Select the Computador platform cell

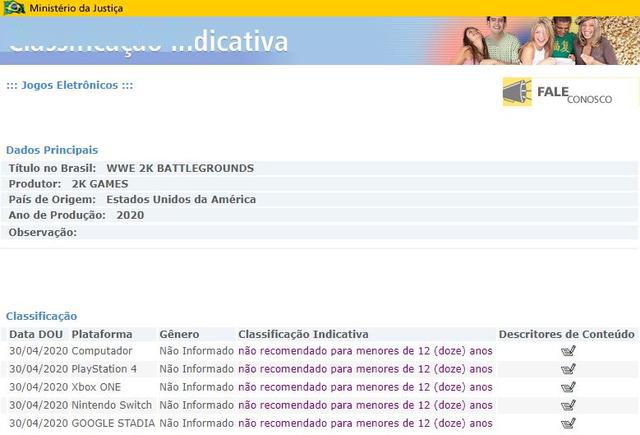click(102, 351)
